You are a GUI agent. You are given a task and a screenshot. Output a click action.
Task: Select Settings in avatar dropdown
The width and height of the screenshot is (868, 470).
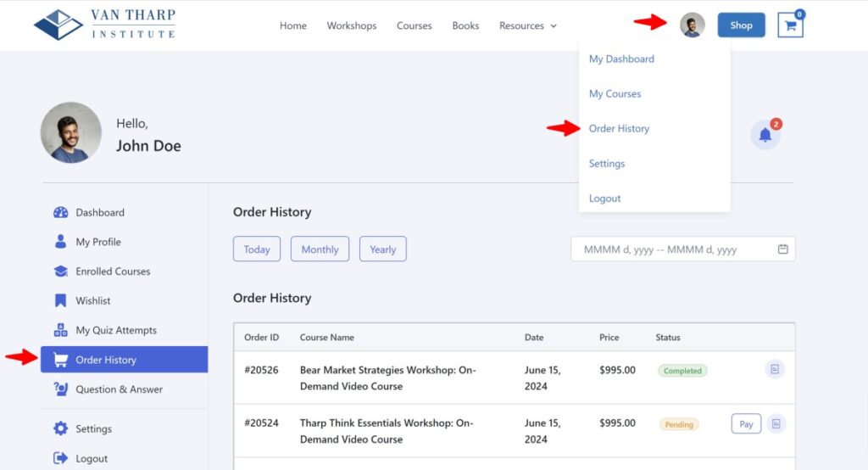[607, 164]
